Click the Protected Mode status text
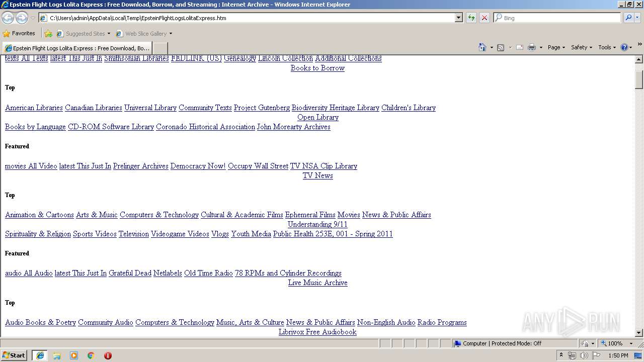Viewport: 644px width, 362px height. click(x=516, y=343)
